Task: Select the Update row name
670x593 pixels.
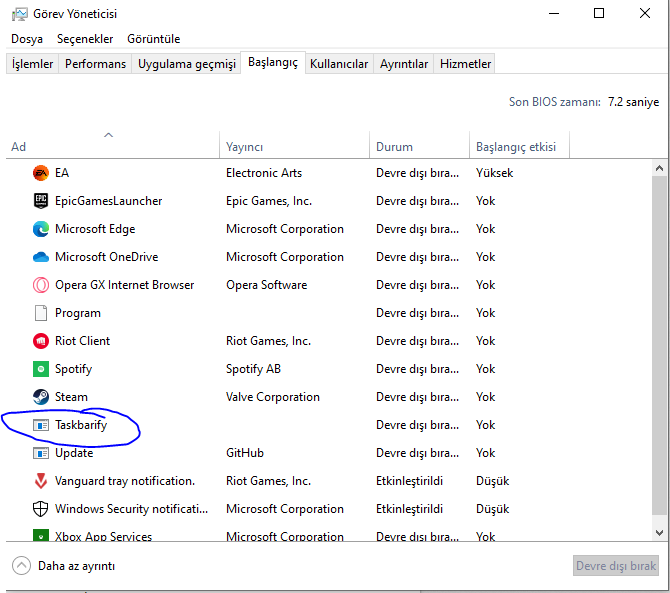Action: (x=74, y=453)
